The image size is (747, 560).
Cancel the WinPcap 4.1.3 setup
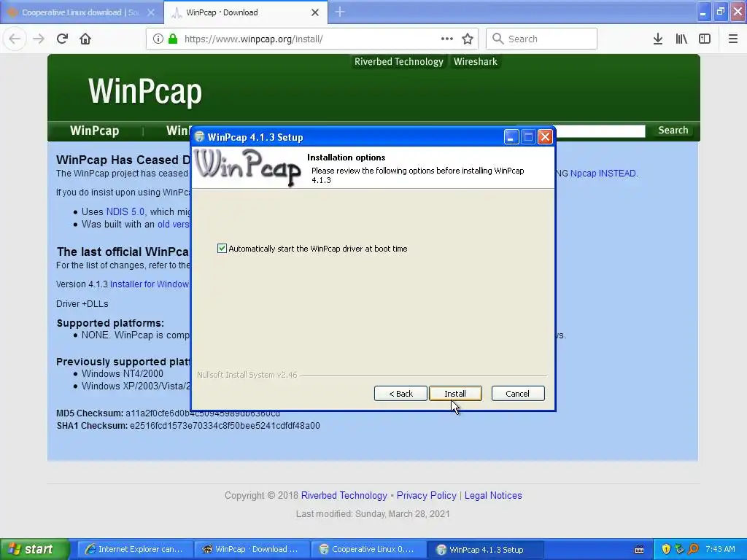click(x=518, y=393)
